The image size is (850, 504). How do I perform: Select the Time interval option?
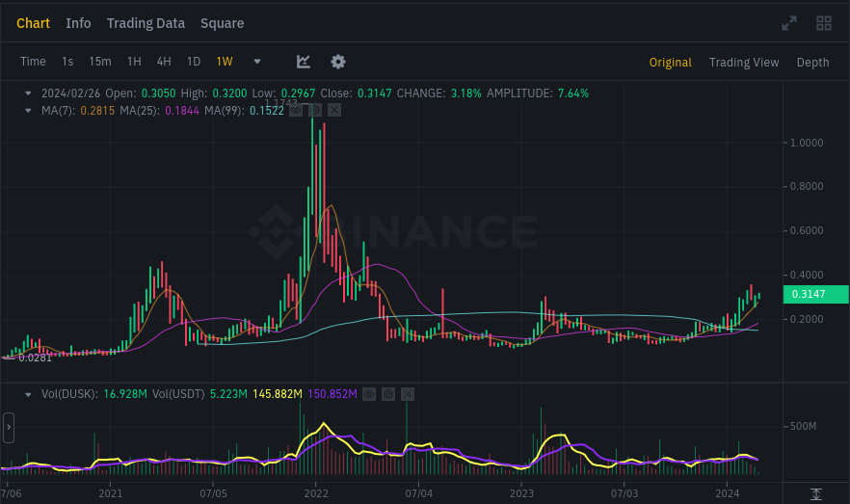tap(33, 62)
